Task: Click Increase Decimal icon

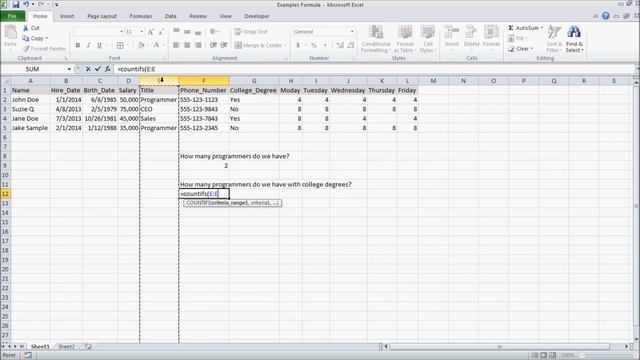Action: (x=340, y=45)
